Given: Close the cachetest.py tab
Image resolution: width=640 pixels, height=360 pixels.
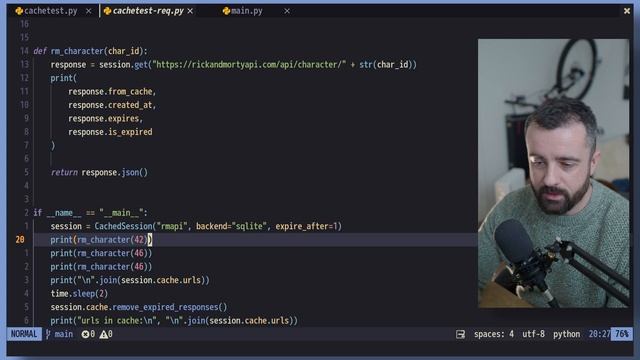Looking at the screenshot, I should (x=89, y=11).
